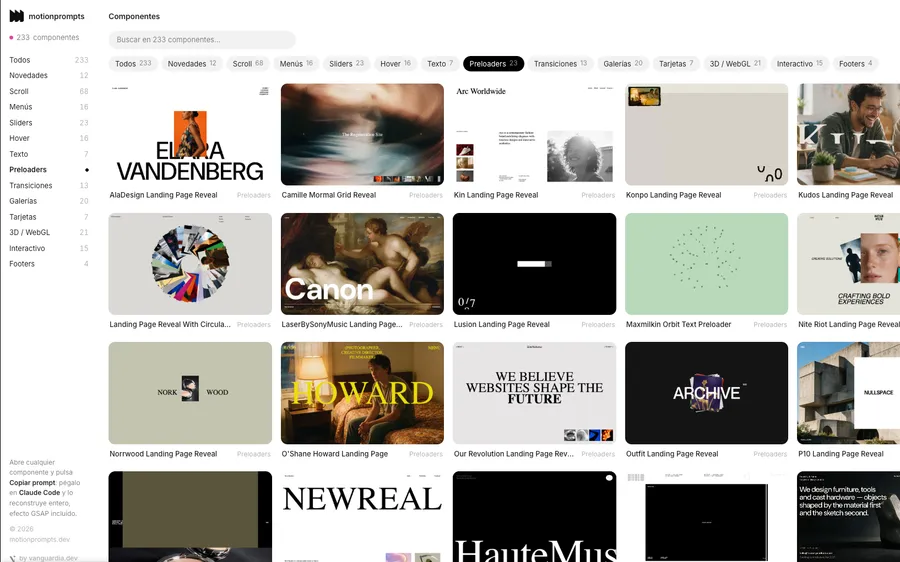Screen dimensions: 900x562
Task: Select the Tarjetas filter chip
Action: [676, 64]
